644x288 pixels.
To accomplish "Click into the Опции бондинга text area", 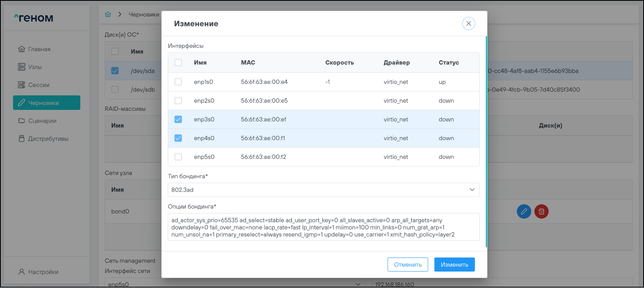I will pyautogui.click(x=323, y=227).
